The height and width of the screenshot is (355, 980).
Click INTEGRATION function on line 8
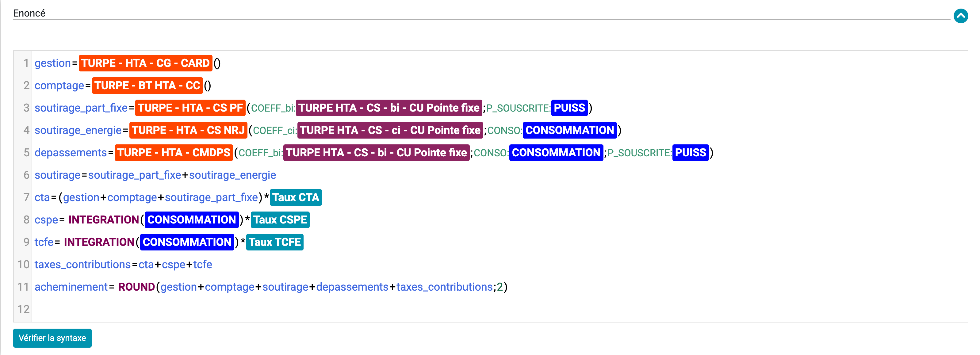103,220
